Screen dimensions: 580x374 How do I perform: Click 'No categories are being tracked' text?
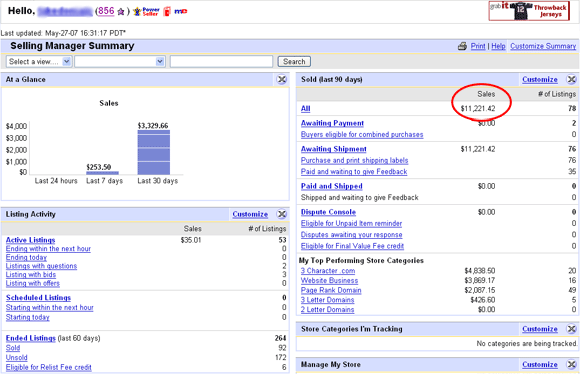[526, 344]
